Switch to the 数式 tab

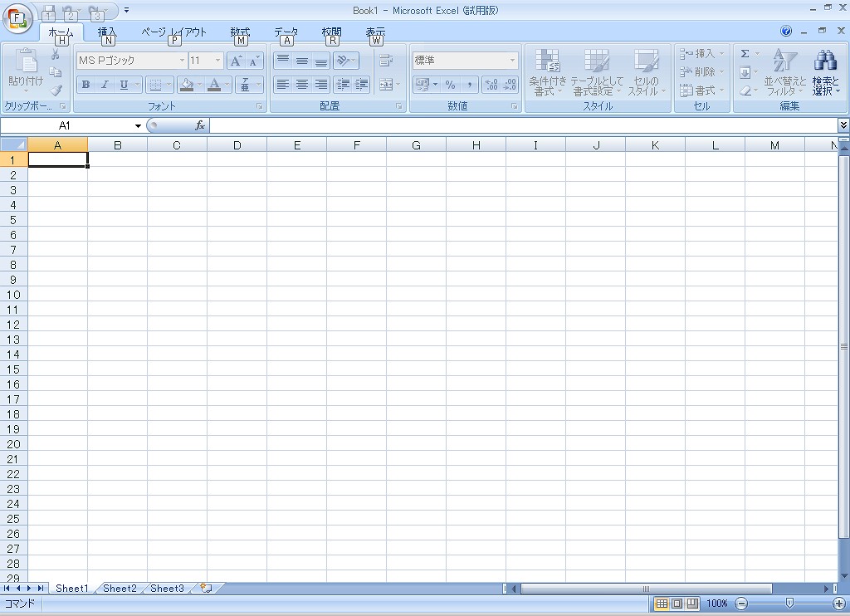(x=240, y=32)
